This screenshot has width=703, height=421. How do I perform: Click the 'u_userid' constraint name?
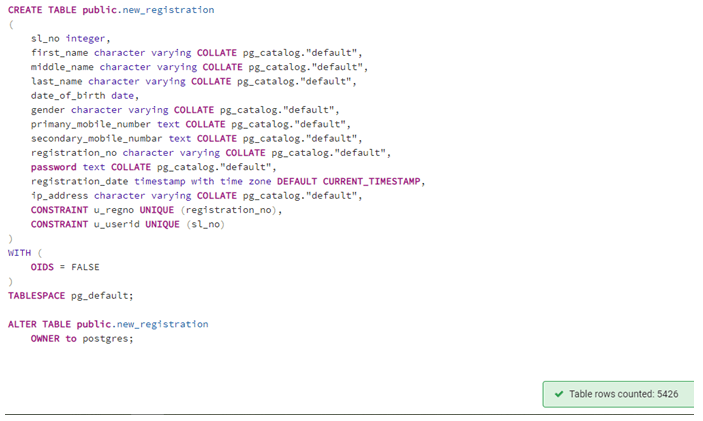pos(117,225)
